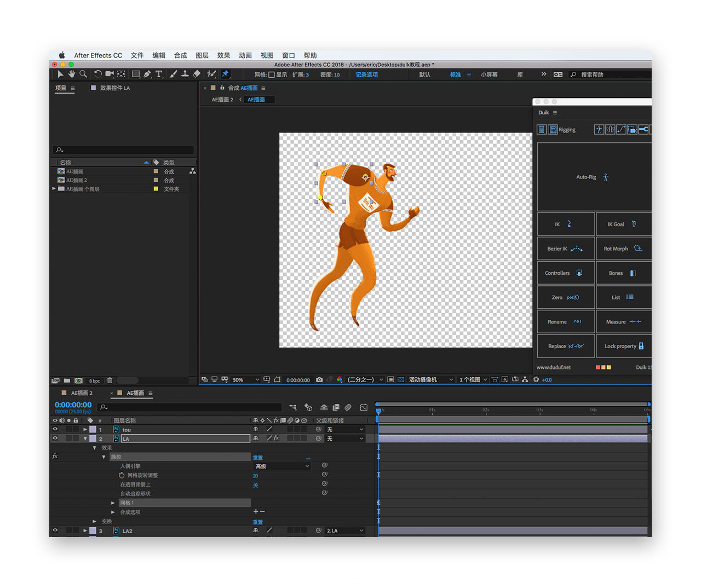This screenshot has height=588, width=701.
Task: Open the Graph Editor icon
Action: coord(364,407)
